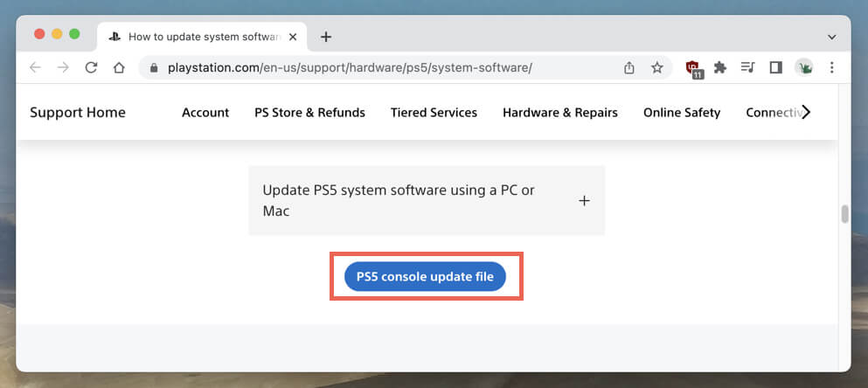The image size is (868, 388).
Task: Expand Update PS5 using PC or Mac
Action: (584, 201)
